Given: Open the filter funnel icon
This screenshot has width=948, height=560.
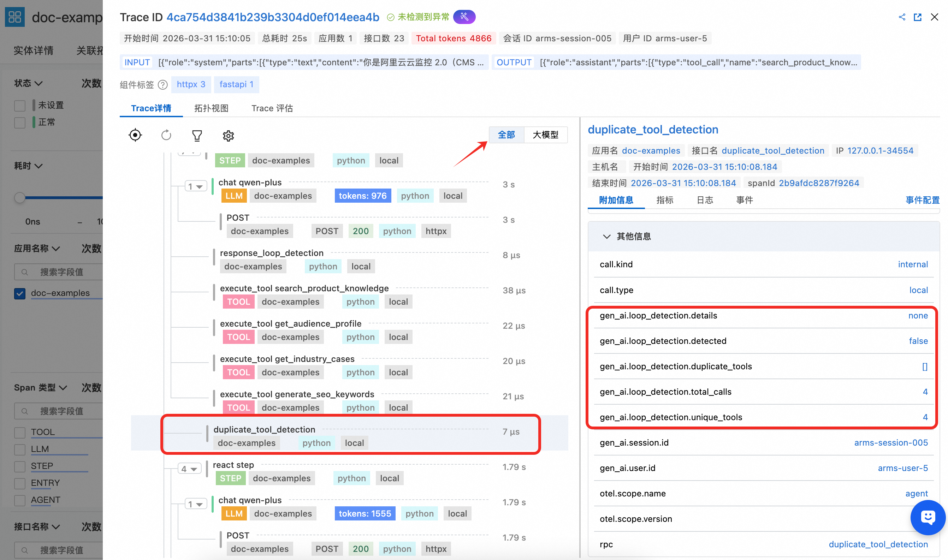Looking at the screenshot, I should pyautogui.click(x=197, y=136).
